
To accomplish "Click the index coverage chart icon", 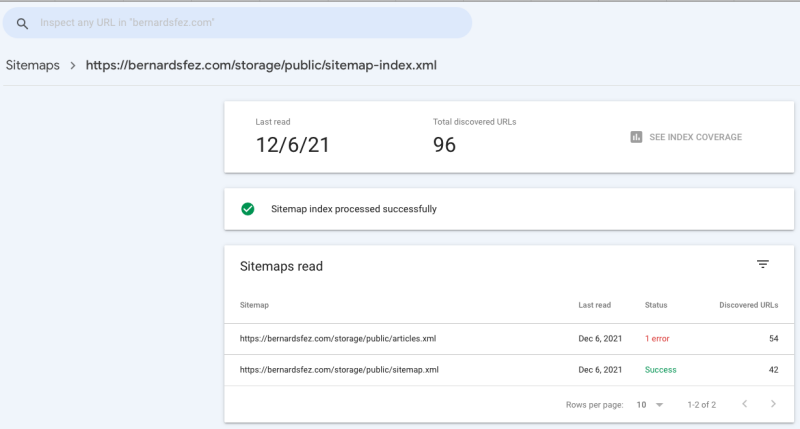I will point(636,137).
